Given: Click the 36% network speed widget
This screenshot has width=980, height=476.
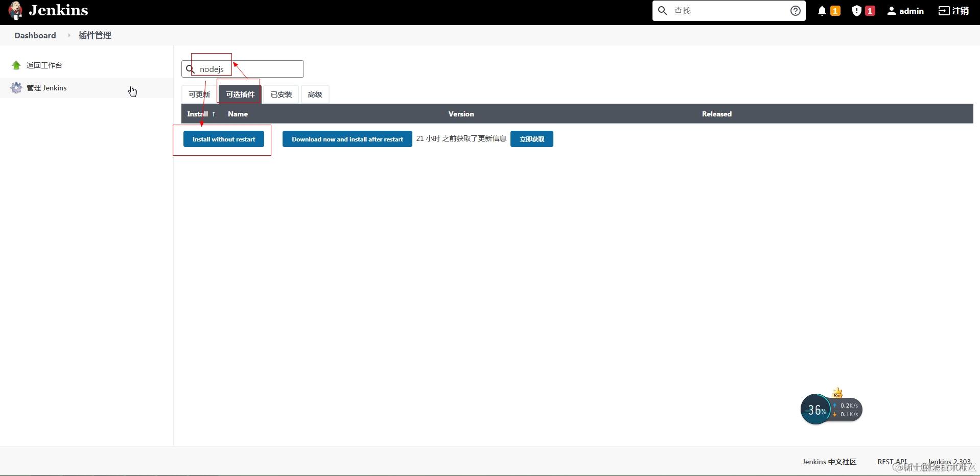Looking at the screenshot, I should pos(831,409).
